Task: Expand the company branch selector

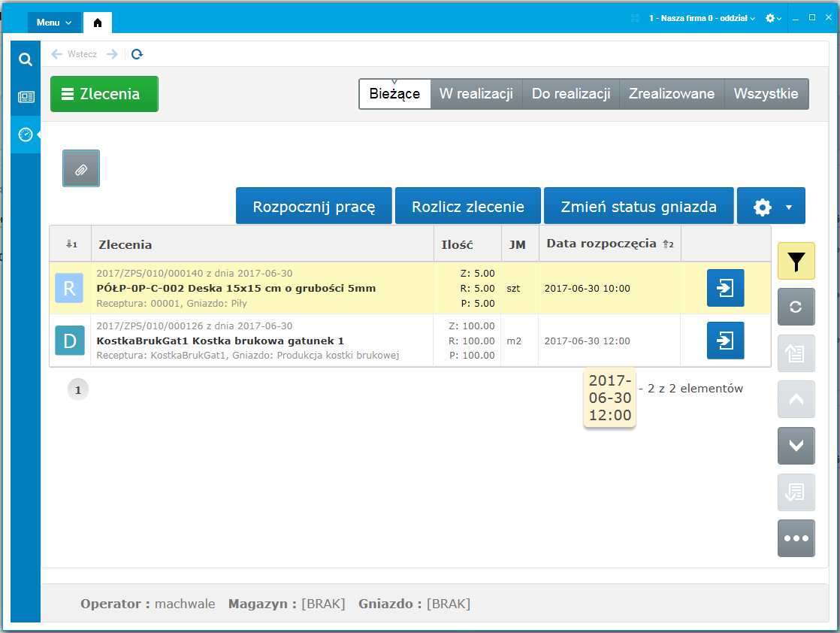Action: [x=702, y=18]
